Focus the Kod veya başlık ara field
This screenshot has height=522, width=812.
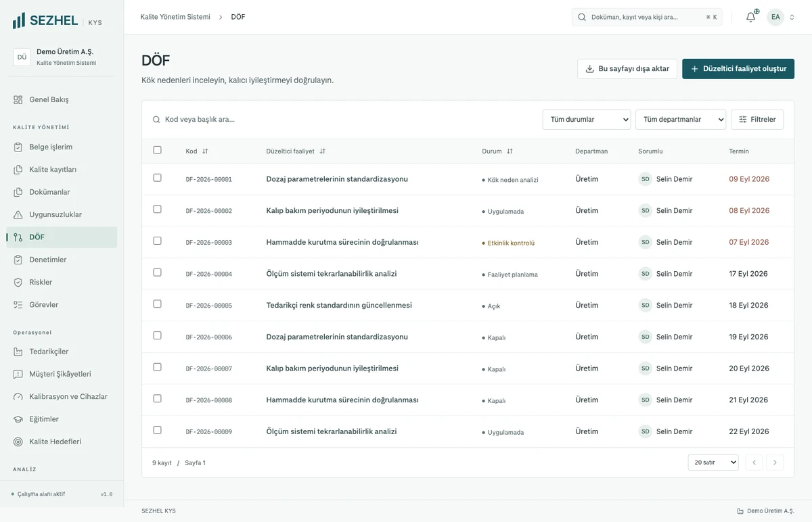342,120
